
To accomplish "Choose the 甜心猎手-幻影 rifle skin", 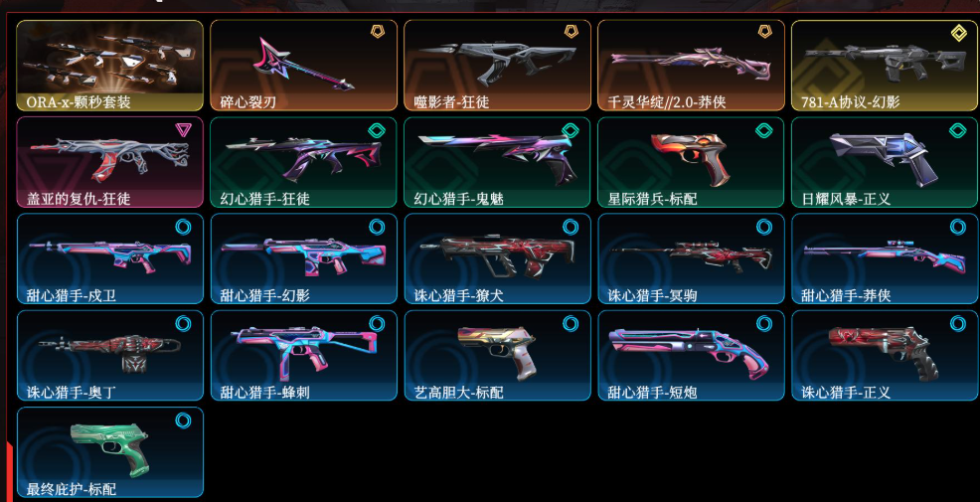I will click(304, 258).
